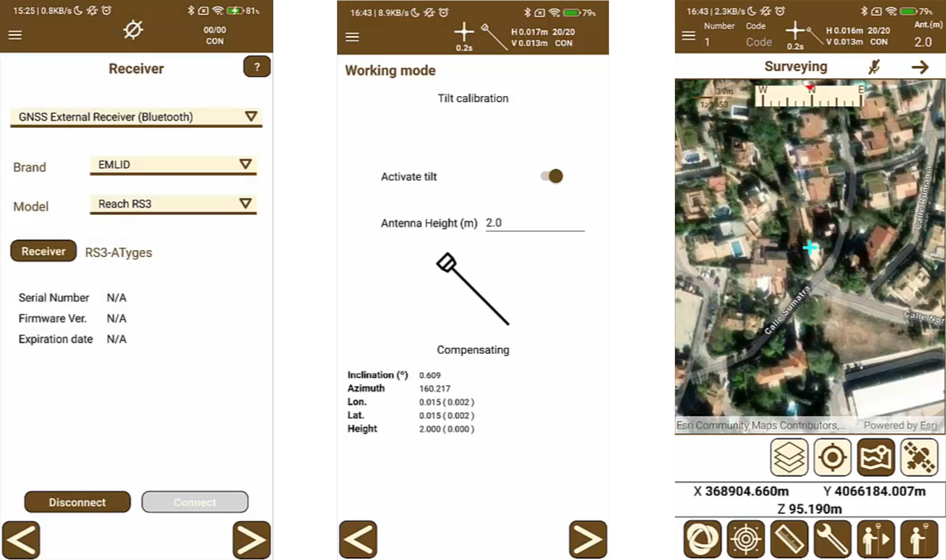Click the help question mark button
Viewport: 946px width, 560px height.
point(257,67)
